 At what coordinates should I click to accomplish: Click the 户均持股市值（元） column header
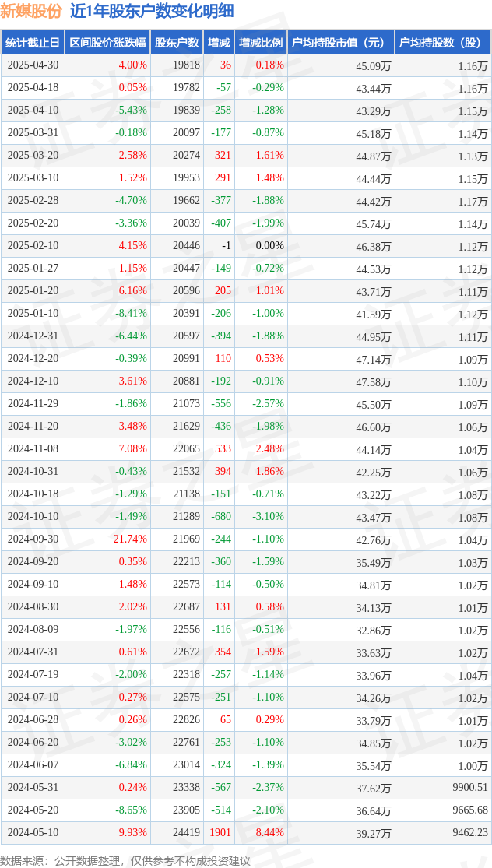click(x=341, y=43)
